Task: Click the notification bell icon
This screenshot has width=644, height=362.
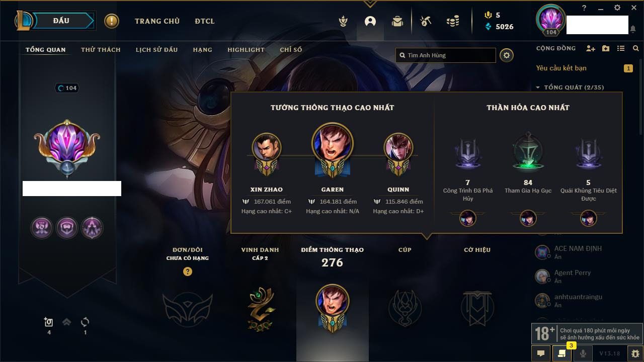Action: 632,29
